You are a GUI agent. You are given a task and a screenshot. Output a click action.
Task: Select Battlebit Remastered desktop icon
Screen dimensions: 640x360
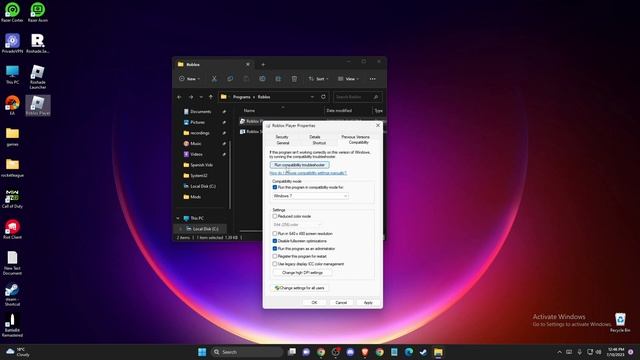[x=12, y=325]
